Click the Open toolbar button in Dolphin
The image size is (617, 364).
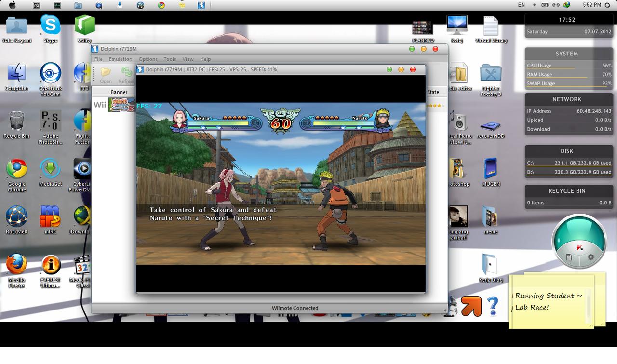coord(106,75)
